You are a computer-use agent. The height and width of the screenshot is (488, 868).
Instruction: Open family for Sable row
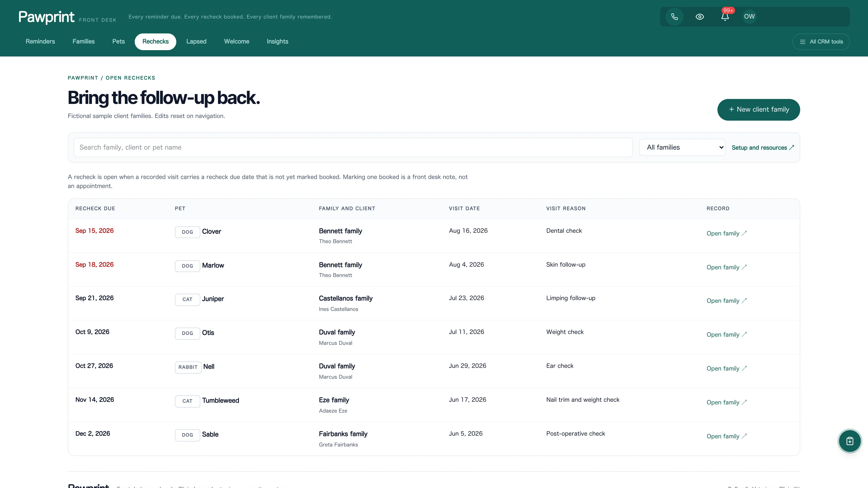point(726,436)
